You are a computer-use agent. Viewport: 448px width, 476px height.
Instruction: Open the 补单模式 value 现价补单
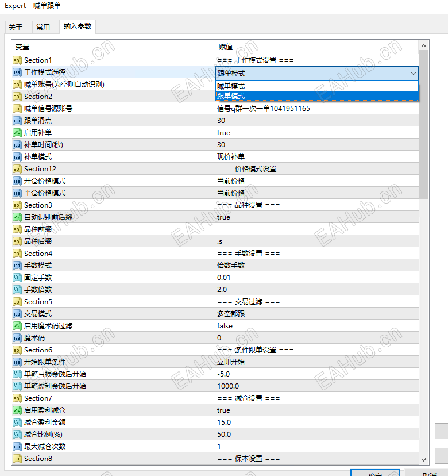pyautogui.click(x=317, y=156)
